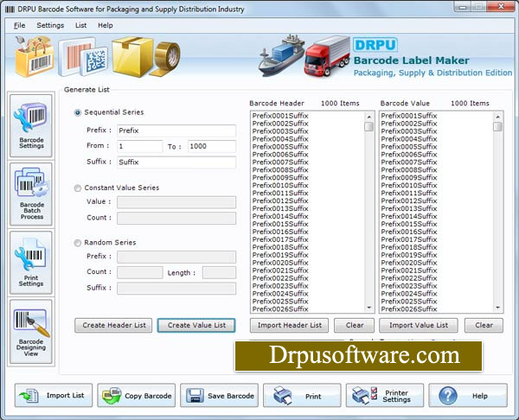Select Prefix0015Suffix in the Barcode Header list

tap(280, 224)
